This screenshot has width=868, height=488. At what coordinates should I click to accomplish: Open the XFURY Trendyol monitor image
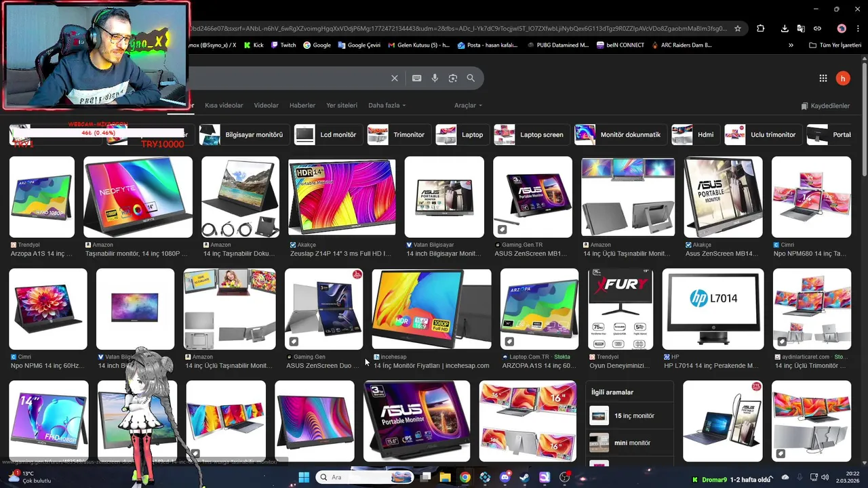coord(620,309)
